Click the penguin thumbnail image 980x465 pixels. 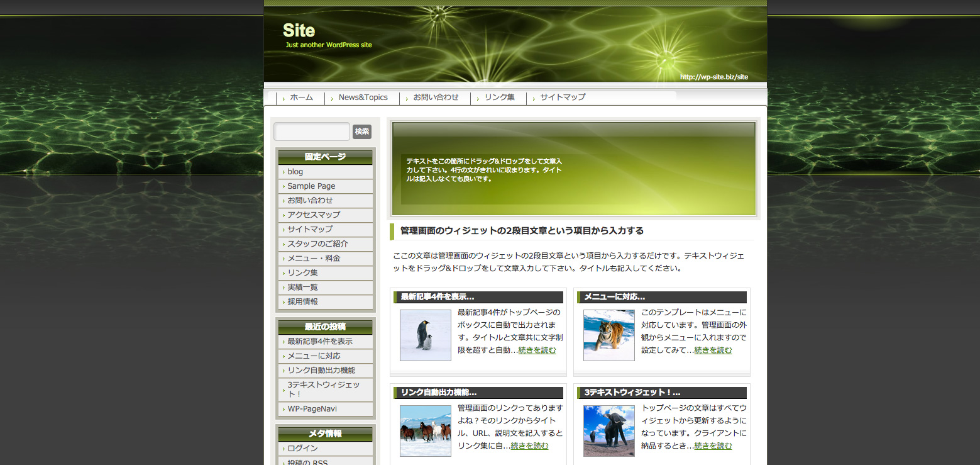426,335
